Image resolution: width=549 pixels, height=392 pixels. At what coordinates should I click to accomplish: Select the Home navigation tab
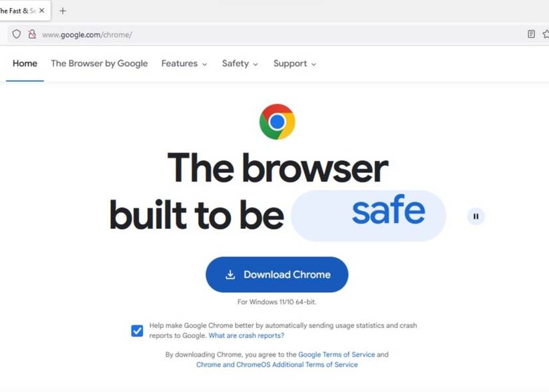click(x=25, y=63)
